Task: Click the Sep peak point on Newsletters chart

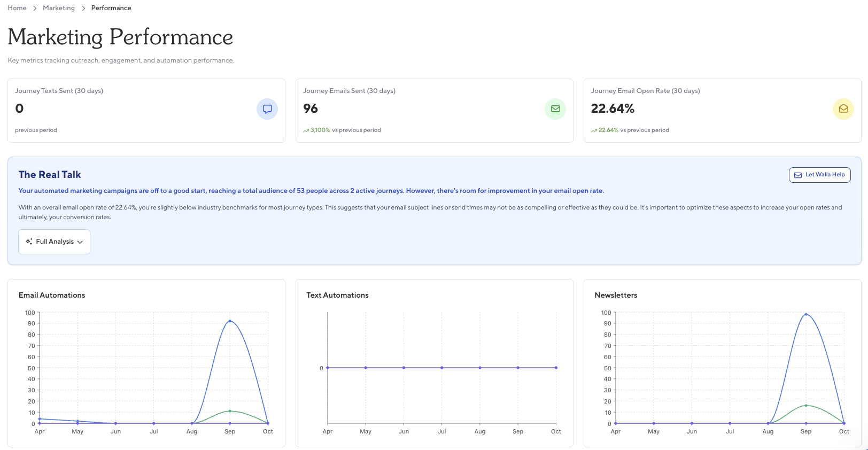Action: (x=806, y=314)
